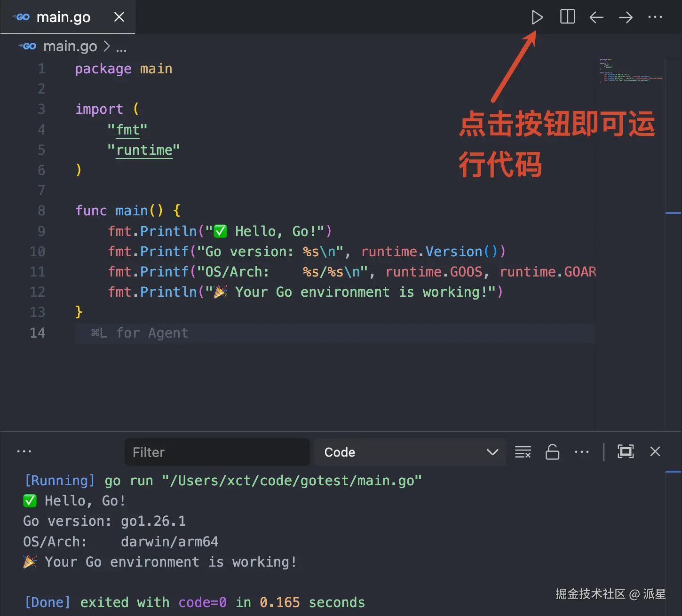682x616 pixels.
Task: Click 'Your Go environment is working!' output line
Action: click(x=160, y=562)
